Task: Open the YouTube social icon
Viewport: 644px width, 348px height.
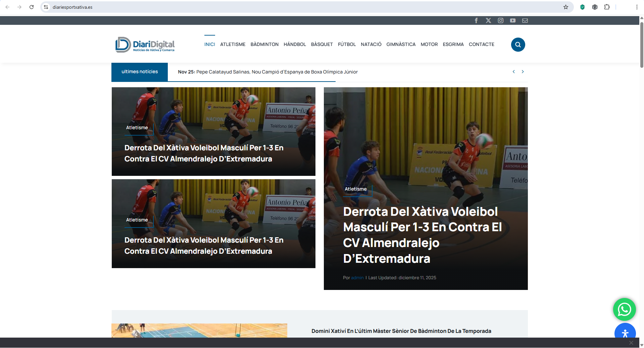Action: pos(513,20)
